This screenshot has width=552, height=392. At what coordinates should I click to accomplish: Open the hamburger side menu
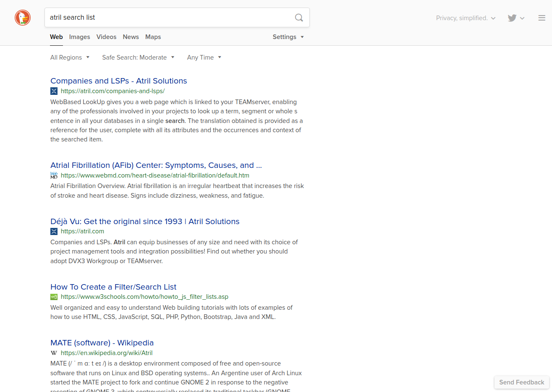click(x=542, y=18)
